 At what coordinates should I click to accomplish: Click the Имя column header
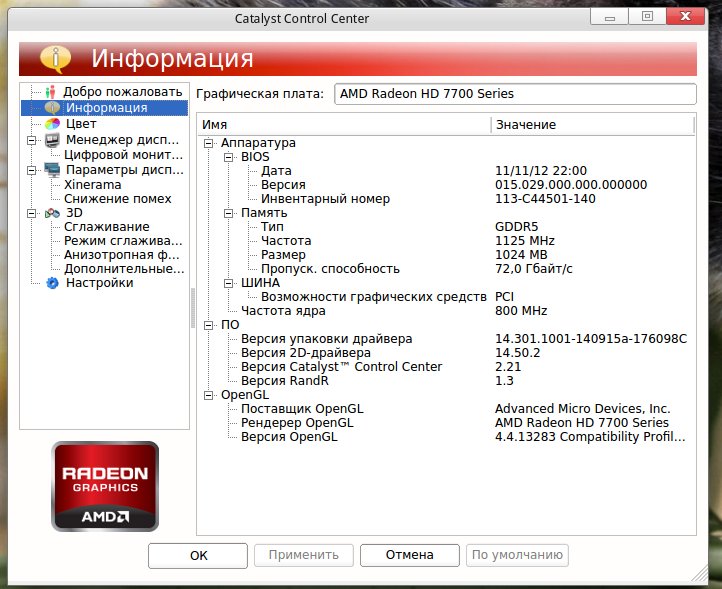344,125
